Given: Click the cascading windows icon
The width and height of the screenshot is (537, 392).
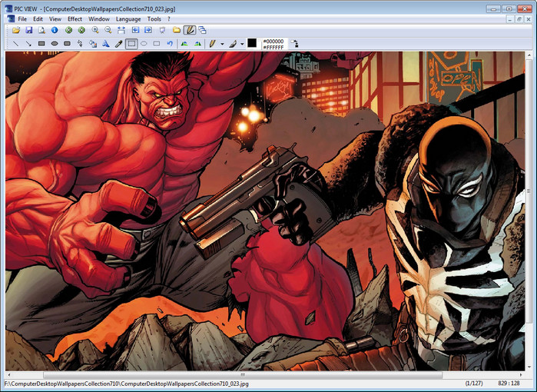Looking at the screenshot, I should tap(202, 30).
